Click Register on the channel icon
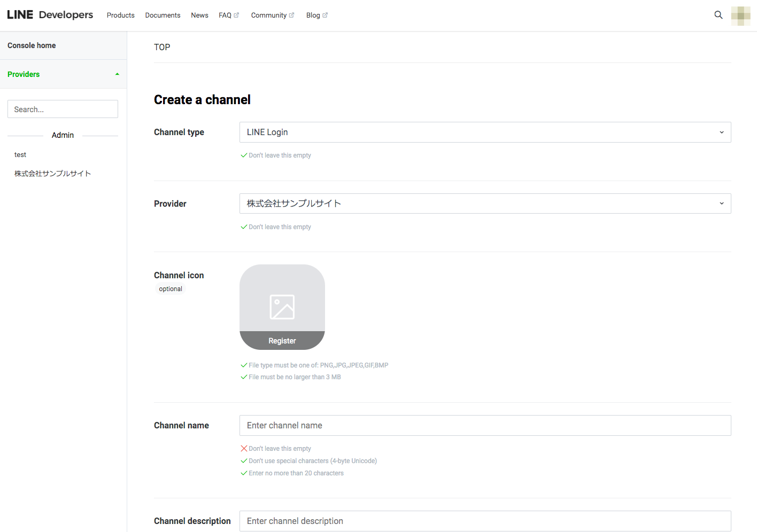This screenshot has width=757, height=532. point(282,341)
